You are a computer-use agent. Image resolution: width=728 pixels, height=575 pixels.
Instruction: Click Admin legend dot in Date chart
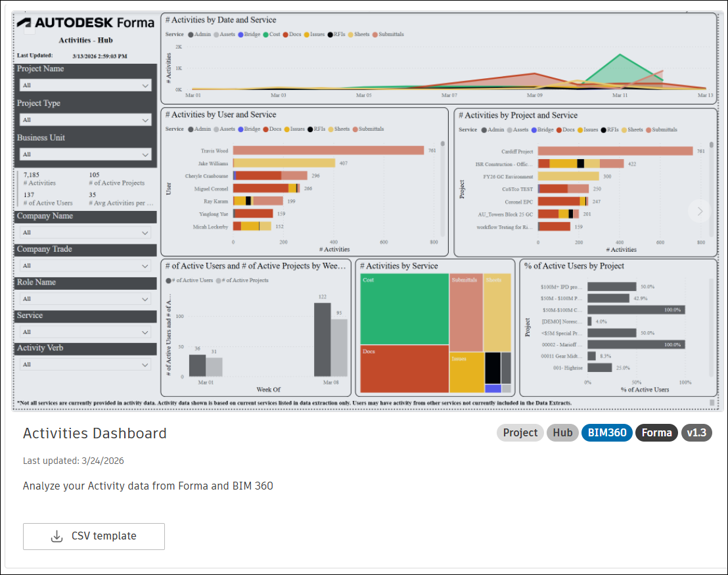pyautogui.click(x=191, y=34)
